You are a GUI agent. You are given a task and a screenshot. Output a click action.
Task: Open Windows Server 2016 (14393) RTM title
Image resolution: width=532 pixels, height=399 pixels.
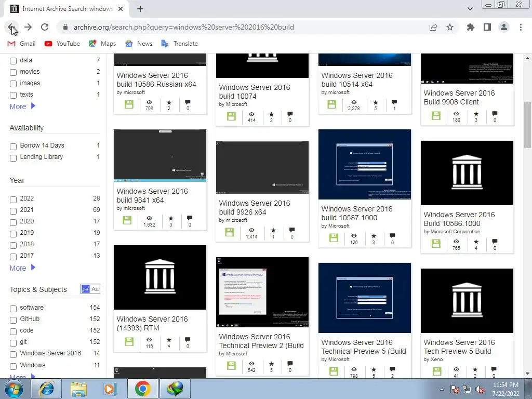click(152, 323)
